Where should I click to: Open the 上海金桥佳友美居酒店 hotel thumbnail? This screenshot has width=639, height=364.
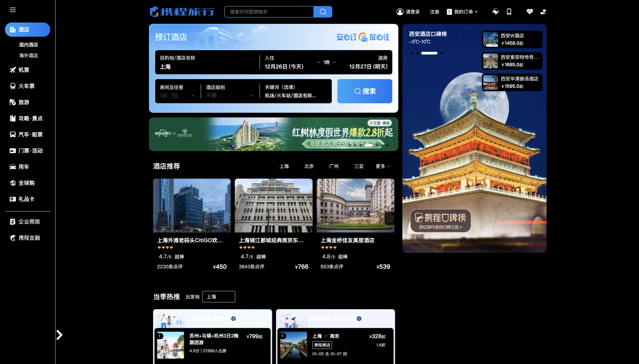355,205
